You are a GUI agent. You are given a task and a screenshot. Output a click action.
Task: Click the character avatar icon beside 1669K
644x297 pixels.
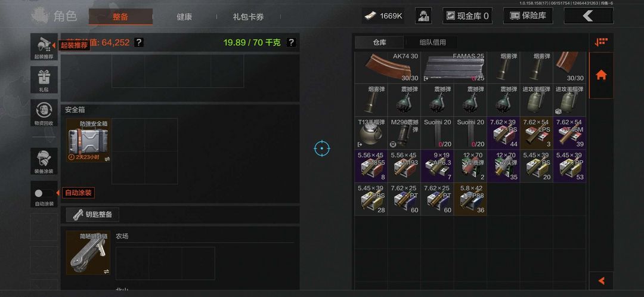[x=423, y=16]
